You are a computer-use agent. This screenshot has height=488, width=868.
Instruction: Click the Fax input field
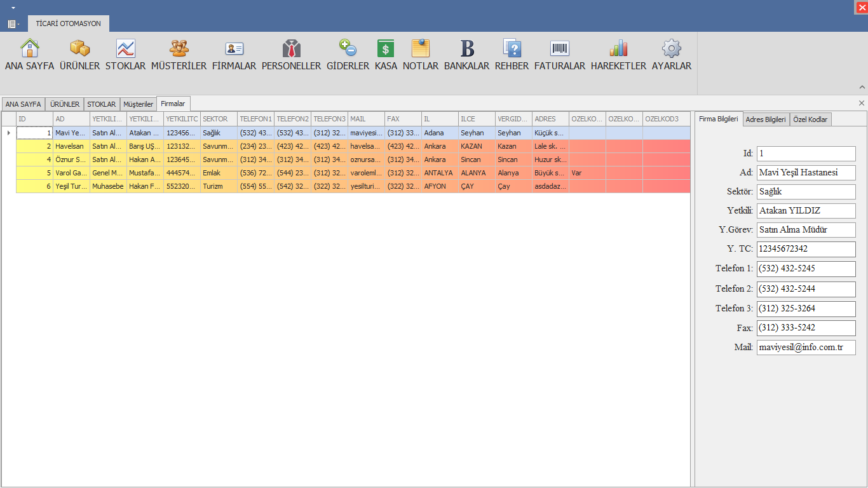(x=806, y=328)
